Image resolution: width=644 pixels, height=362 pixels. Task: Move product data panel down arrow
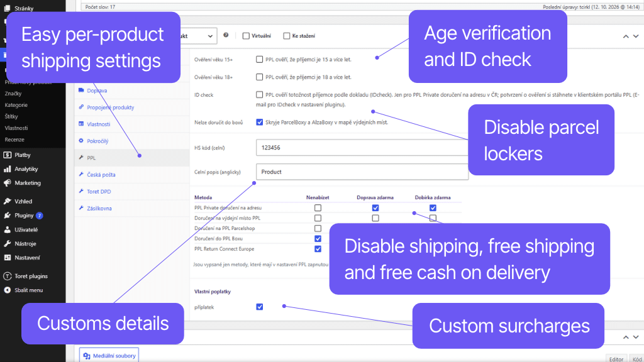pos(636,36)
